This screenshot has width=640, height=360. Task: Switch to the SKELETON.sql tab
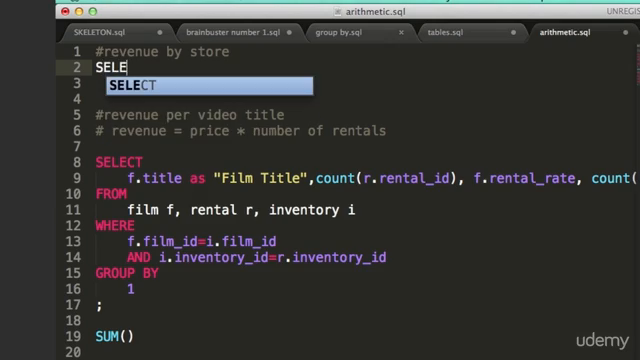click(99, 32)
